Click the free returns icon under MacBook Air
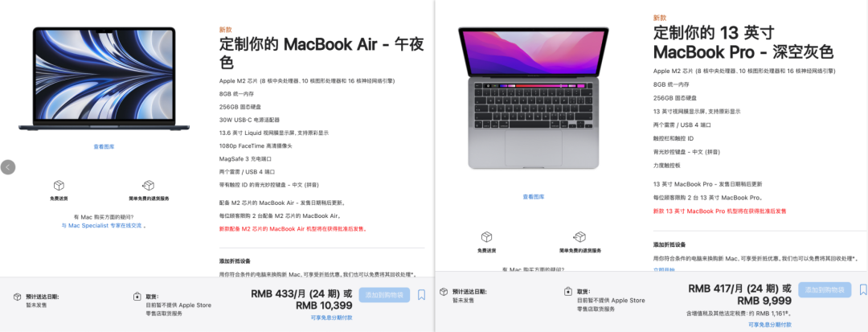 [x=149, y=186]
